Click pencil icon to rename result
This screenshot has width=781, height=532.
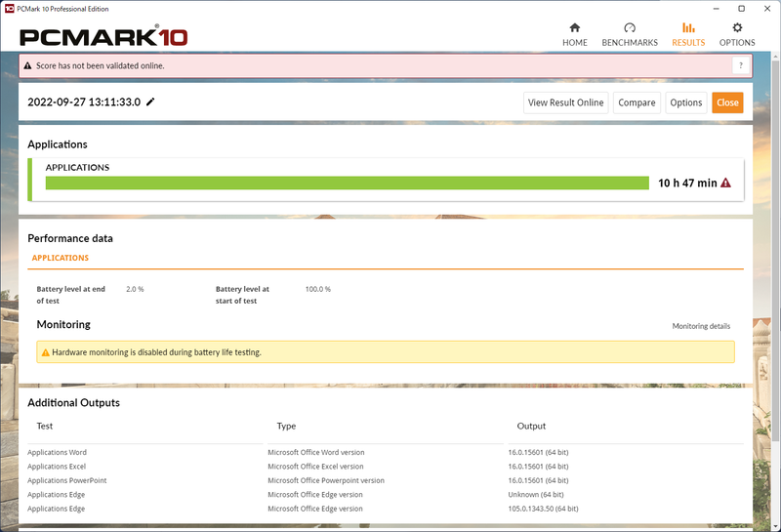150,102
